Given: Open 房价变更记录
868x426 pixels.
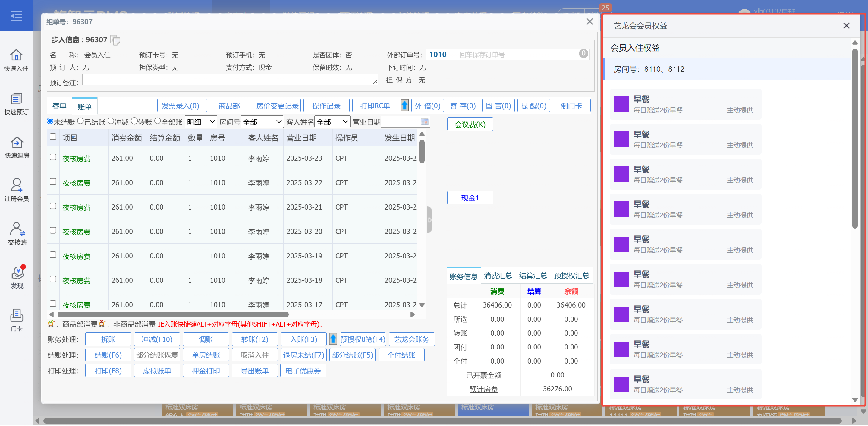Looking at the screenshot, I should coord(277,106).
